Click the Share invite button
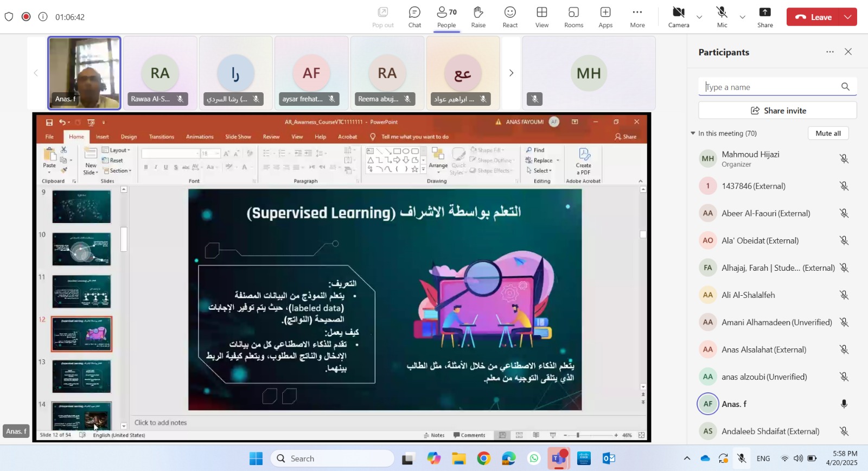Viewport: 868px width, 471px height. (777, 110)
